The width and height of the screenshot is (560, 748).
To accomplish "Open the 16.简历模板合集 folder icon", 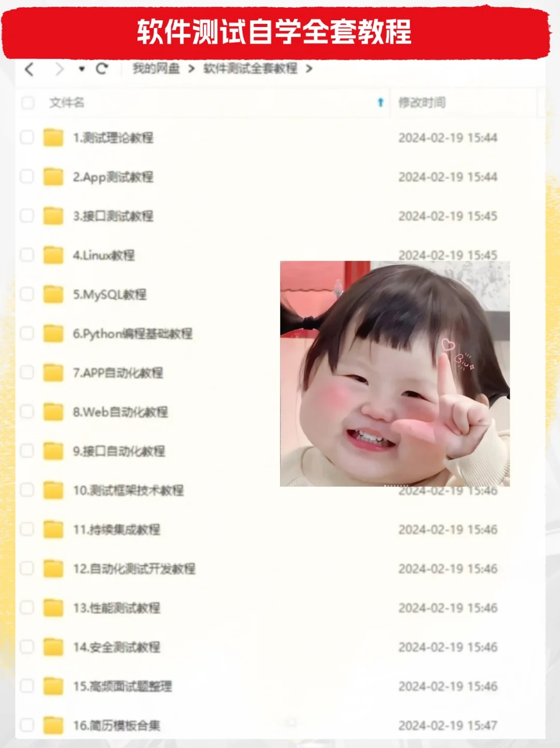I will click(52, 726).
